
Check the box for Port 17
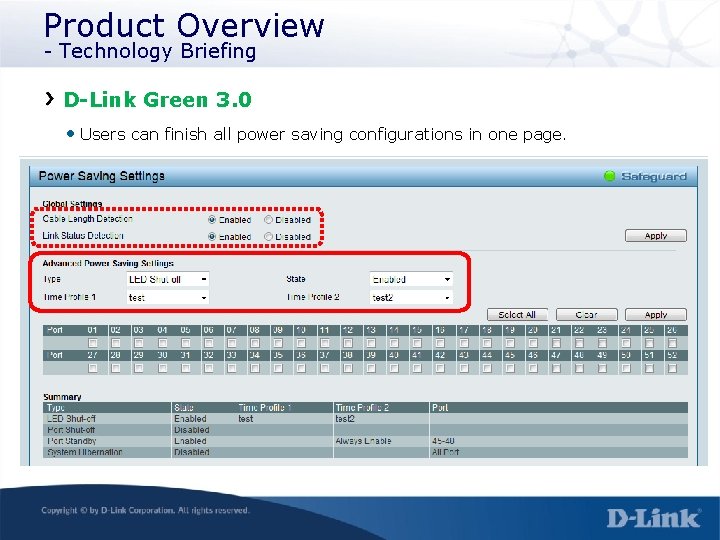click(x=464, y=343)
